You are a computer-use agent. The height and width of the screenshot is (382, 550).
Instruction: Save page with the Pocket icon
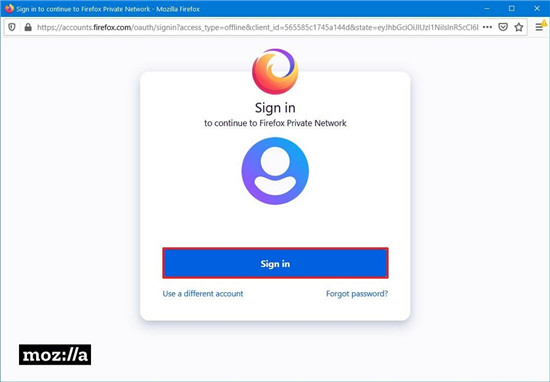[x=503, y=27]
